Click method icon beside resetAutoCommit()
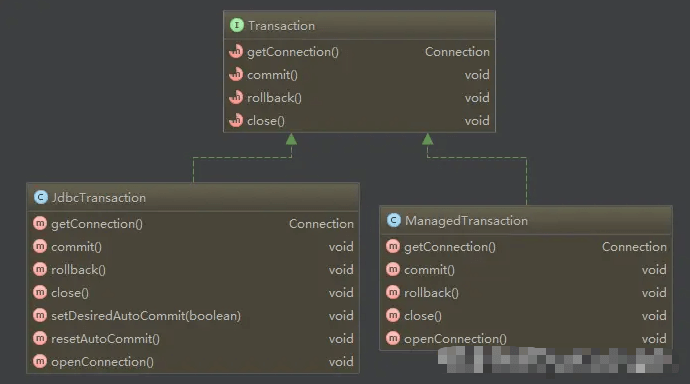This screenshot has height=384, width=690. (x=40, y=338)
